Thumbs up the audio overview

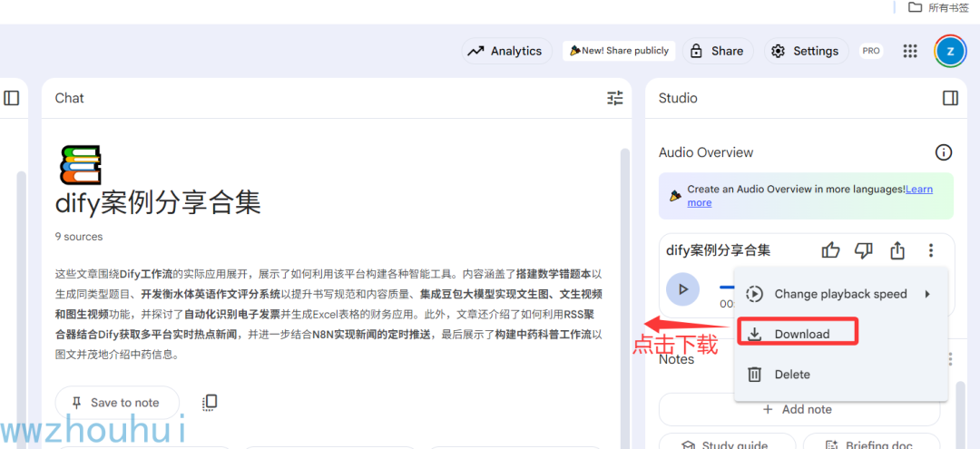(830, 251)
